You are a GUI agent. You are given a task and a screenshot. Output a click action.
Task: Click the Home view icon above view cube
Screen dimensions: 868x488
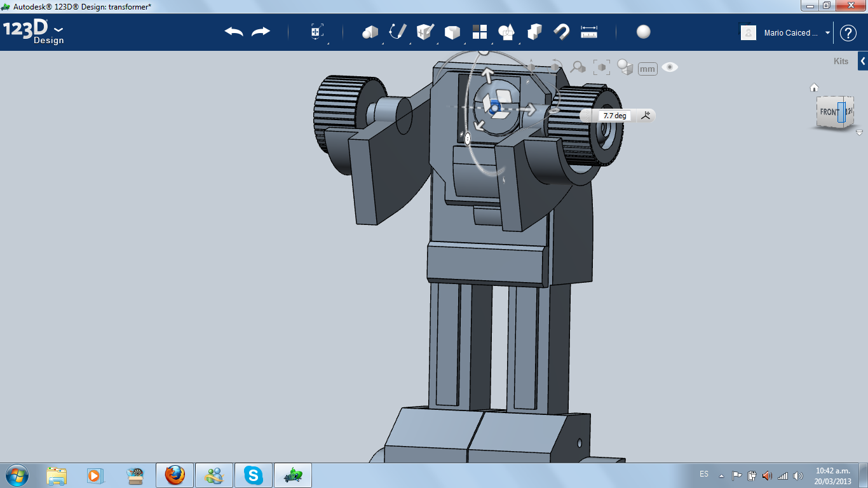coord(814,88)
